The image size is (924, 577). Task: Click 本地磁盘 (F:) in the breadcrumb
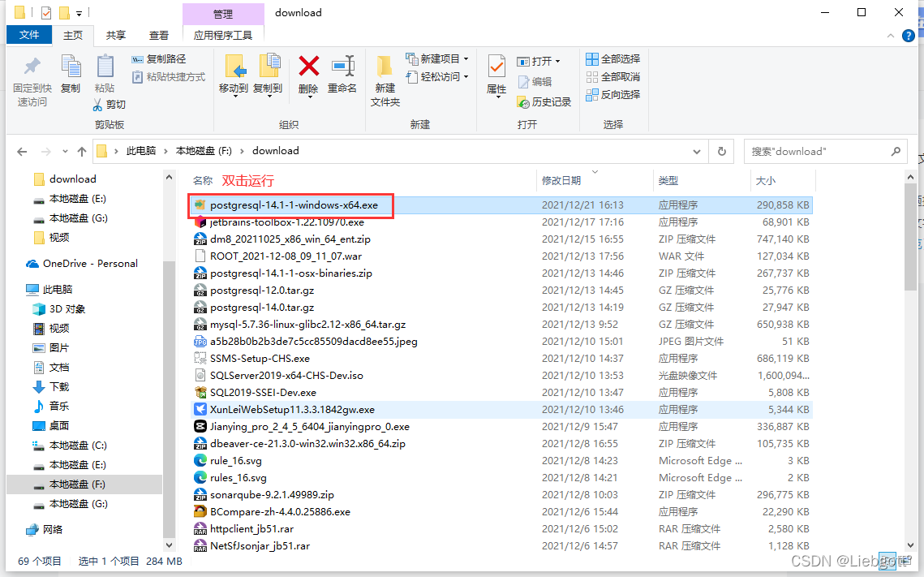[204, 151]
